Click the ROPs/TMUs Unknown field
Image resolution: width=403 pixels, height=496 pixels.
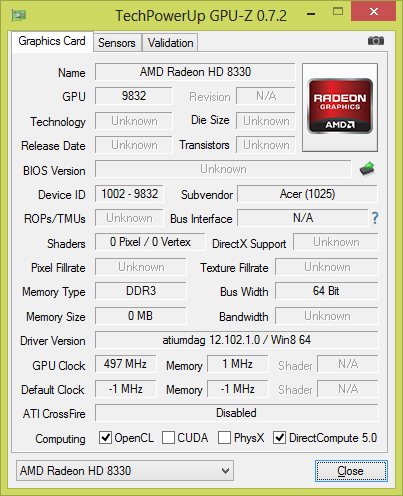pyautogui.click(x=129, y=218)
